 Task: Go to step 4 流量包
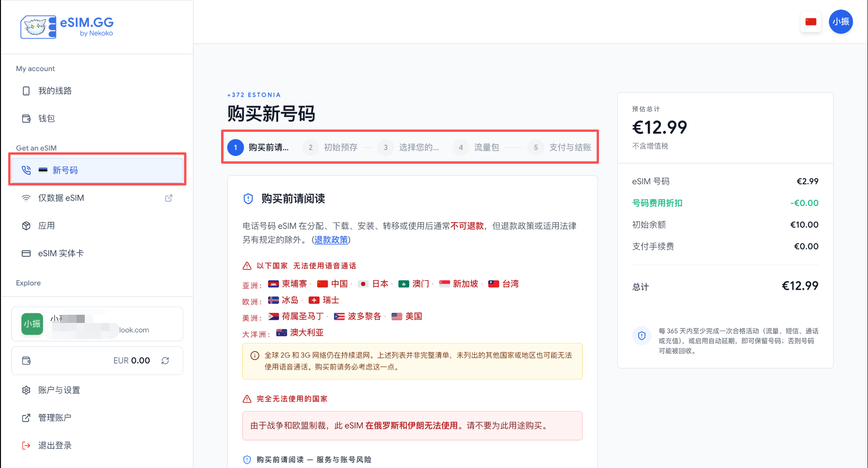point(476,147)
